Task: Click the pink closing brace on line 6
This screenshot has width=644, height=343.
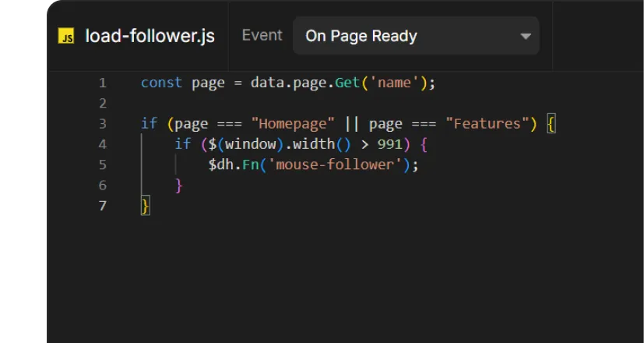Action: 178,186
